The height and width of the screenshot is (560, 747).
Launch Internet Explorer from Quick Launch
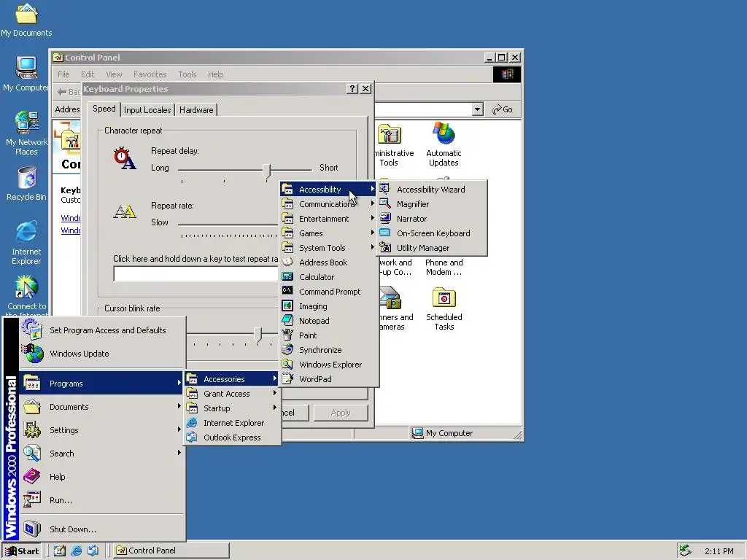(x=76, y=551)
